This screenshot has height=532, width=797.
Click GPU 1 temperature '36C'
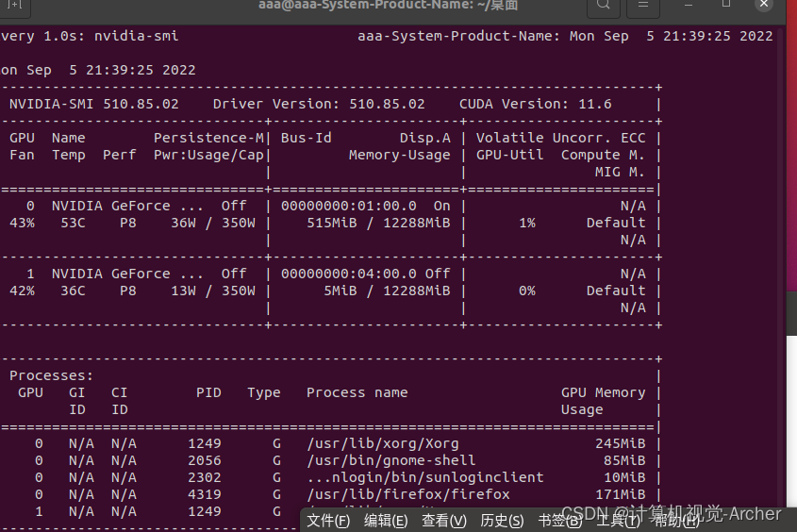tap(74, 291)
